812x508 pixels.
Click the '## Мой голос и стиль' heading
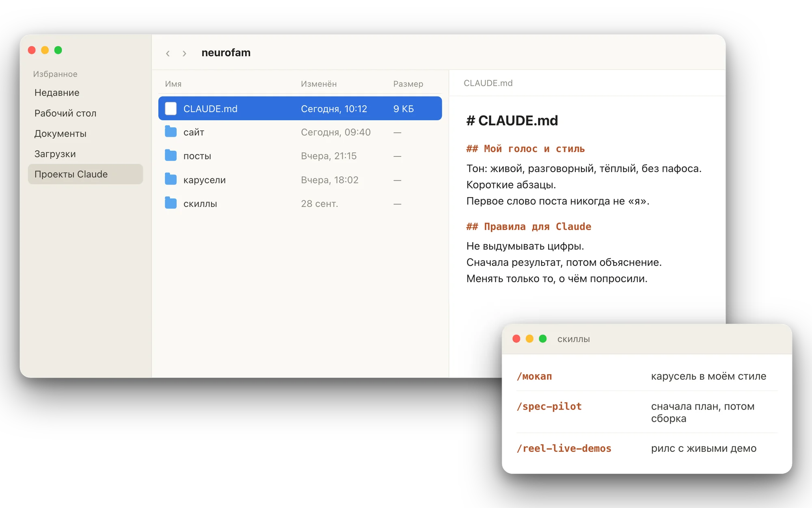(x=525, y=149)
